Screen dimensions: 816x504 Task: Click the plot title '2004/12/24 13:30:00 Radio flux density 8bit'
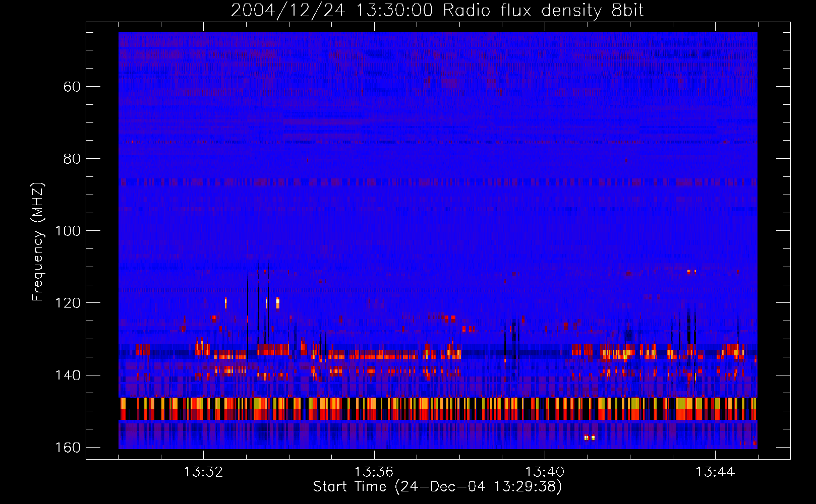point(437,11)
